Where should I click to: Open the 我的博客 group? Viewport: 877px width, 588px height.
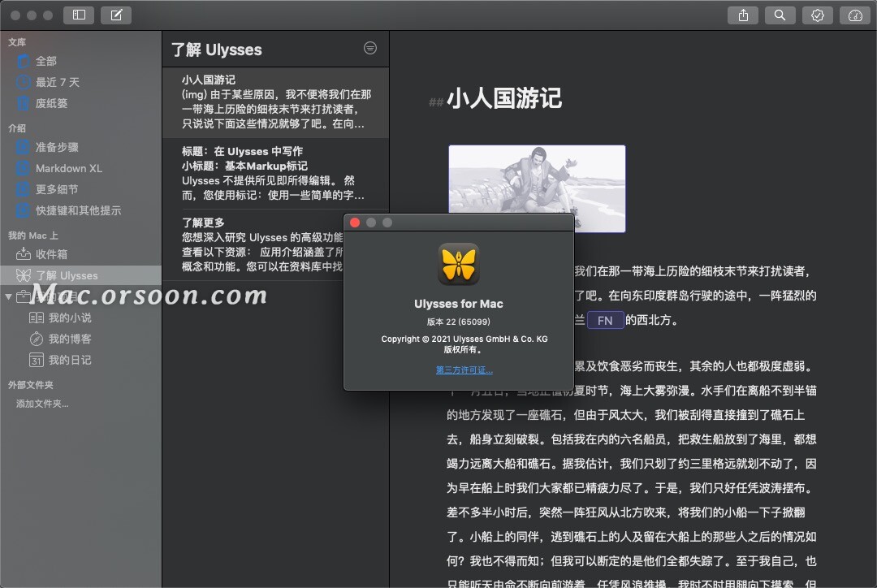pyautogui.click(x=80, y=339)
